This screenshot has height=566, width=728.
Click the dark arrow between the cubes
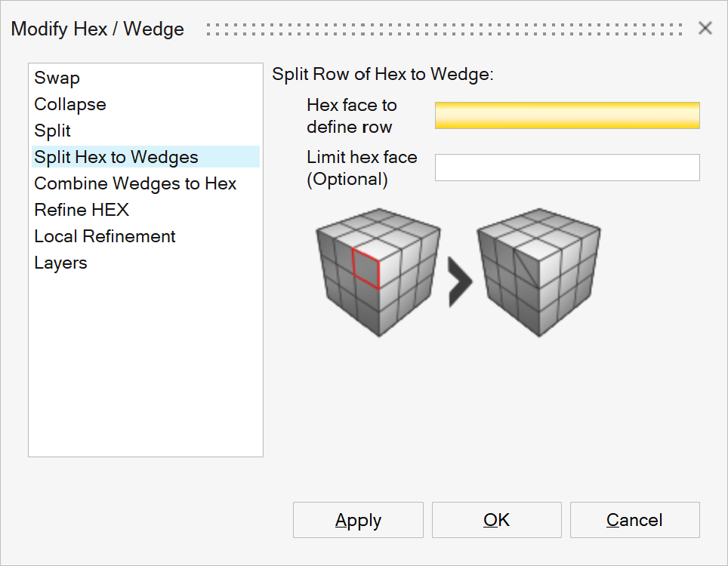(459, 281)
